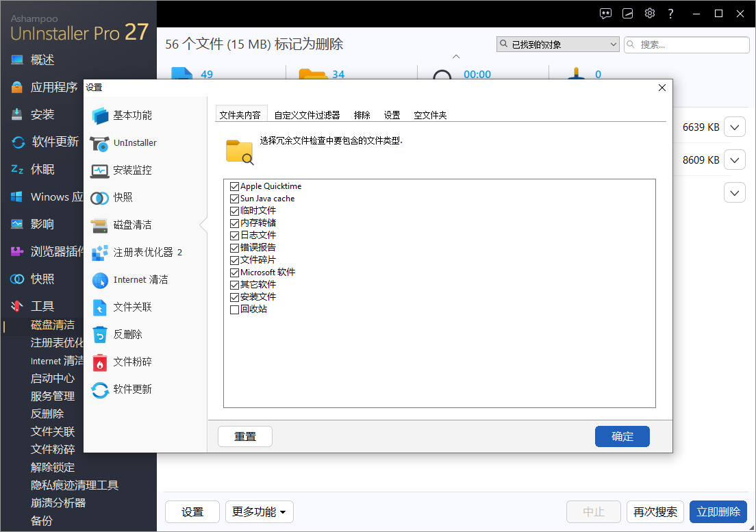The width and height of the screenshot is (756, 532).
Task: Click 设置 button at bottom of main window
Action: click(192, 511)
